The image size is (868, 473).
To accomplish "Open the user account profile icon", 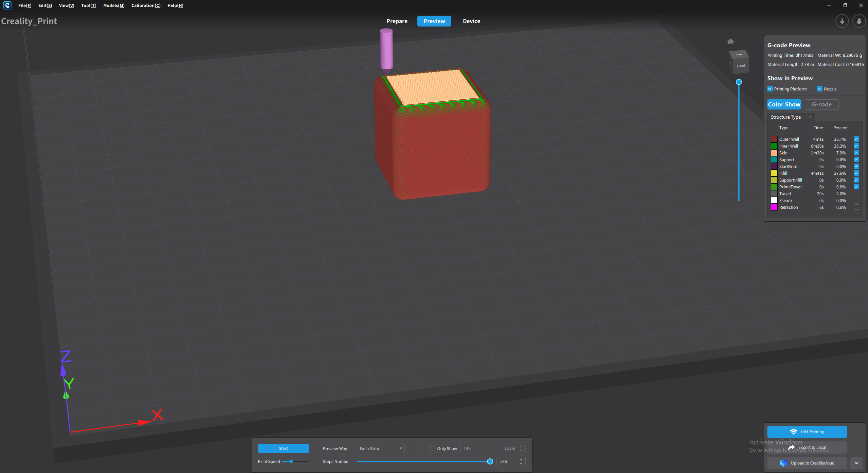I will 859,21.
